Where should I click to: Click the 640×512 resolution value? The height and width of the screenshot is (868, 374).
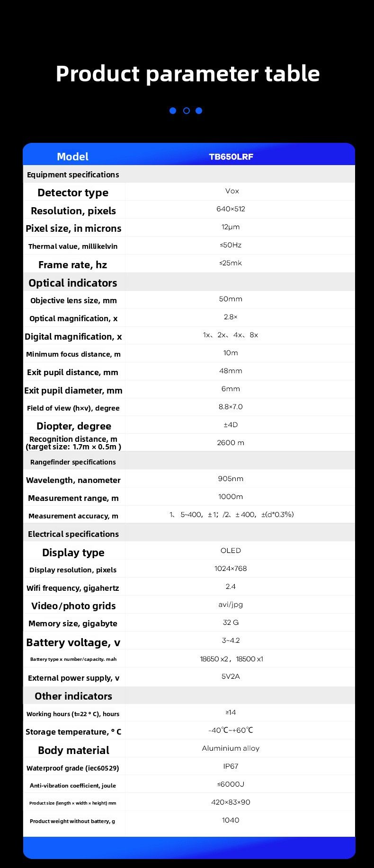pyautogui.click(x=231, y=209)
